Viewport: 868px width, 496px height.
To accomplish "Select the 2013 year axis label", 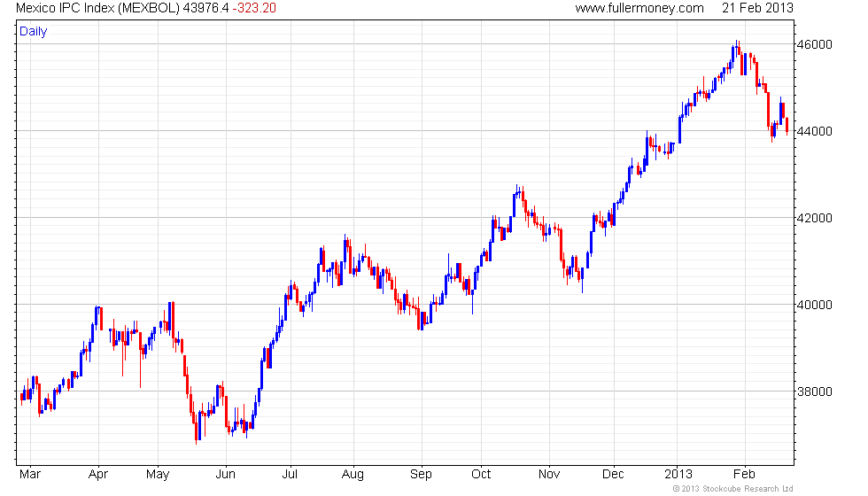I will 678,475.
